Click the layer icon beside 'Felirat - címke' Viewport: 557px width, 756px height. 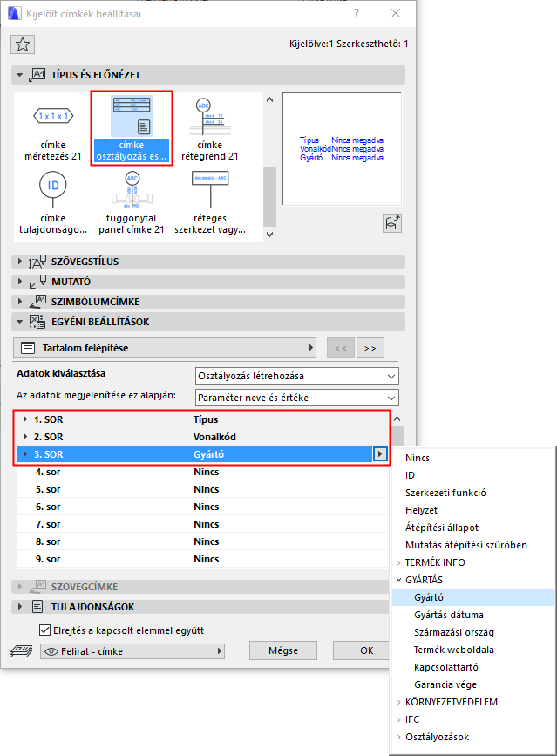click(21, 651)
